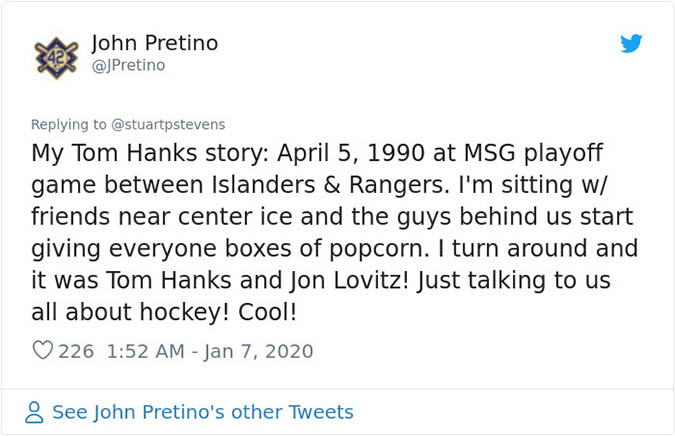The height and width of the screenshot is (436, 675).
Task: Click the "My Tom Hanks story" opening text
Action: (134, 155)
